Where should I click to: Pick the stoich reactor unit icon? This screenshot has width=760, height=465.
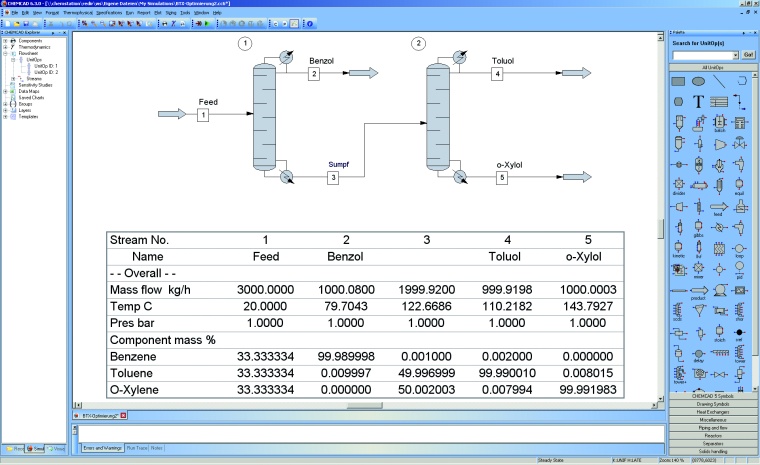[x=719, y=333]
